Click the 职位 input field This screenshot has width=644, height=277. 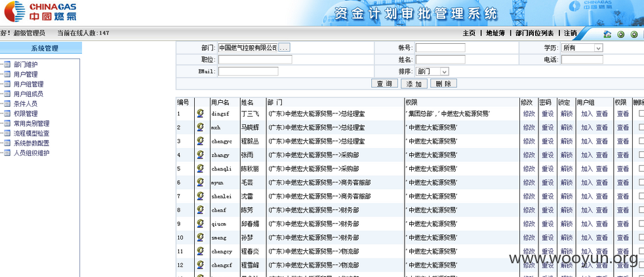click(x=255, y=60)
